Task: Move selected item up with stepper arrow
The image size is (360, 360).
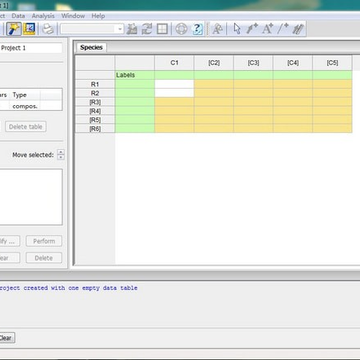Action: click(x=61, y=152)
